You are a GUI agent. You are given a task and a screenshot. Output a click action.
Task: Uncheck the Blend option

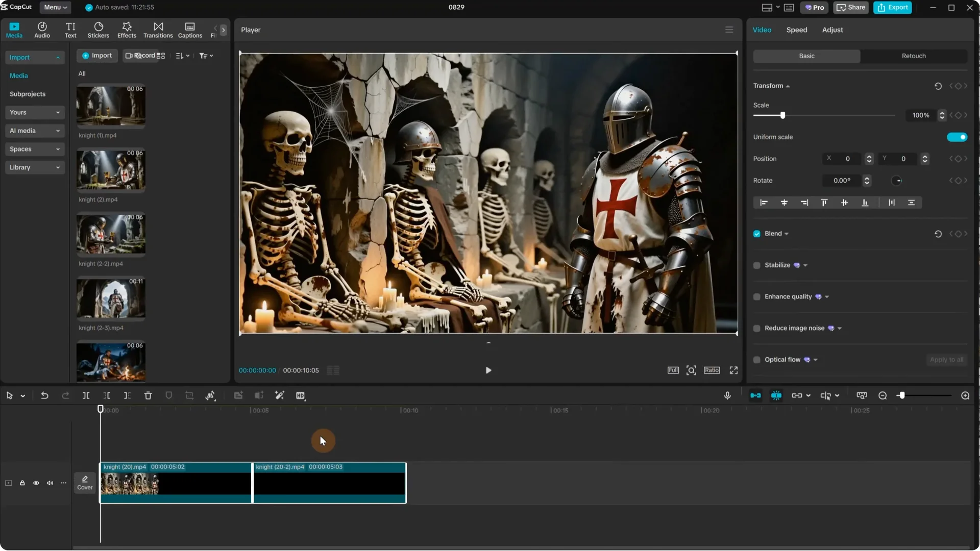[757, 233]
